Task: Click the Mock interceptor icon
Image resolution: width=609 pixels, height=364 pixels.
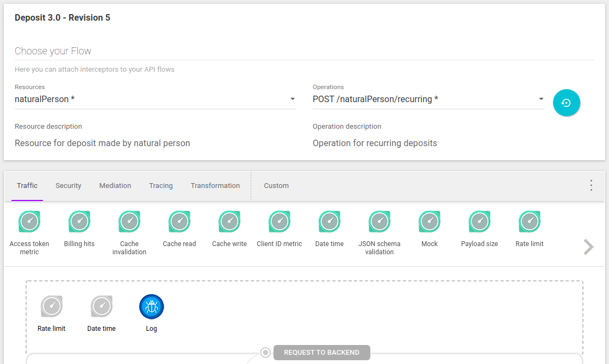Action: coord(430,222)
